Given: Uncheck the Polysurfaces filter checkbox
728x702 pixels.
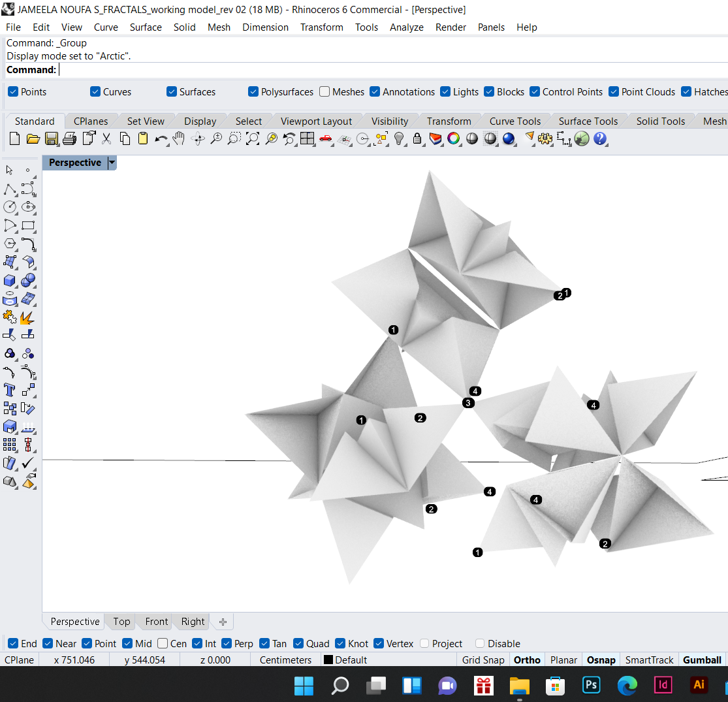Looking at the screenshot, I should click(x=253, y=92).
